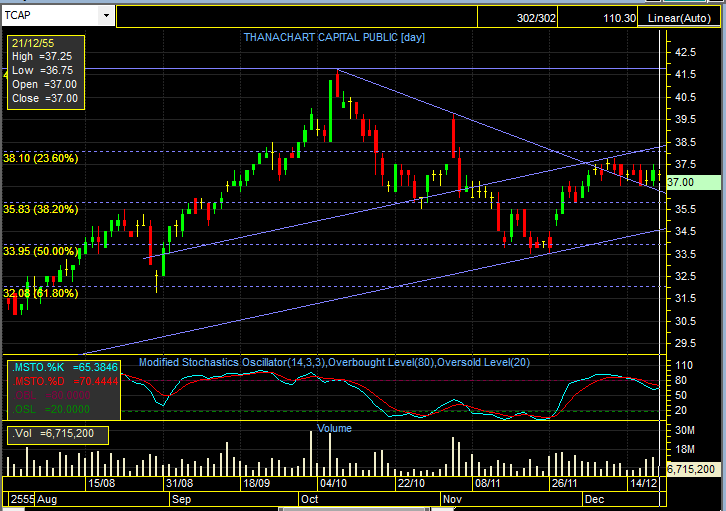Click the Nov month label

452,499
